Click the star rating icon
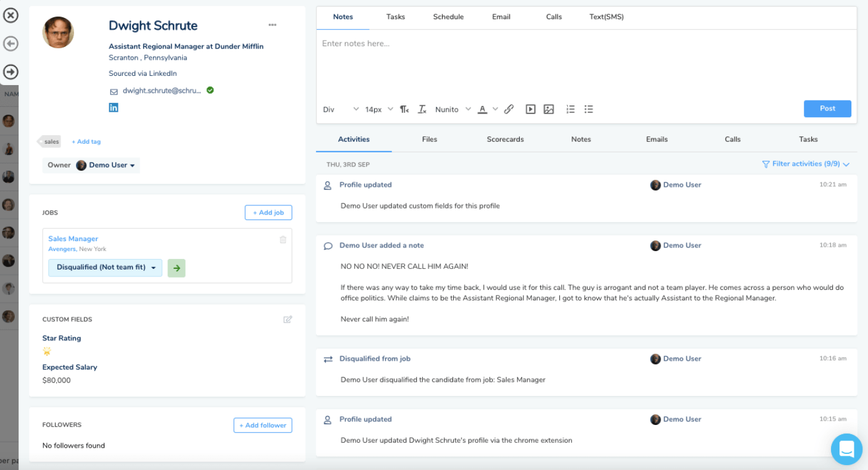Viewport: 868px width, 470px height. (47, 352)
